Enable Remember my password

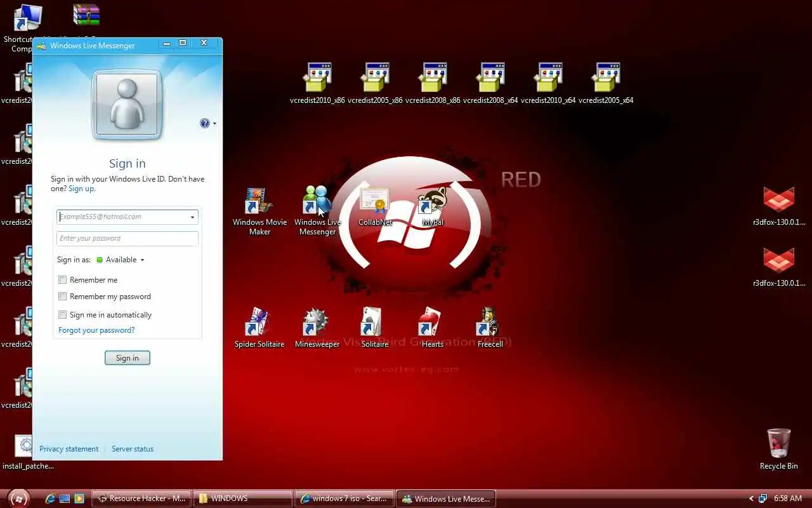[x=62, y=296]
